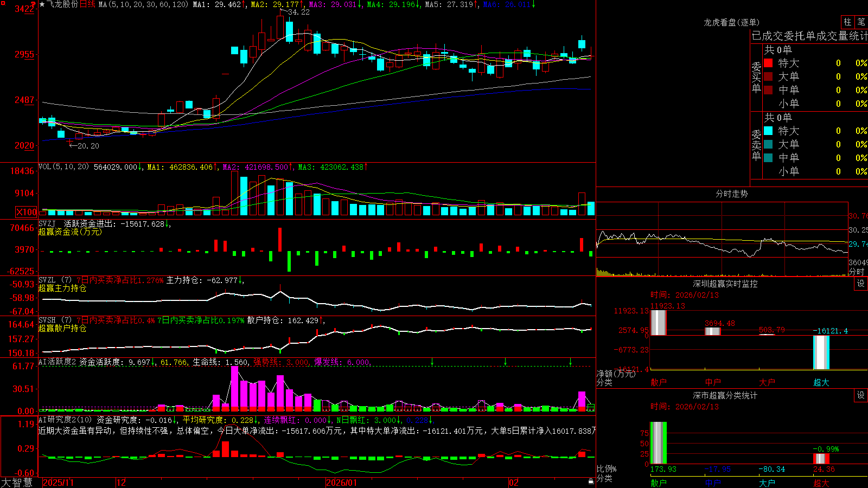Click the 日线 period label
Screen dimensions: 868x488
[87, 4]
